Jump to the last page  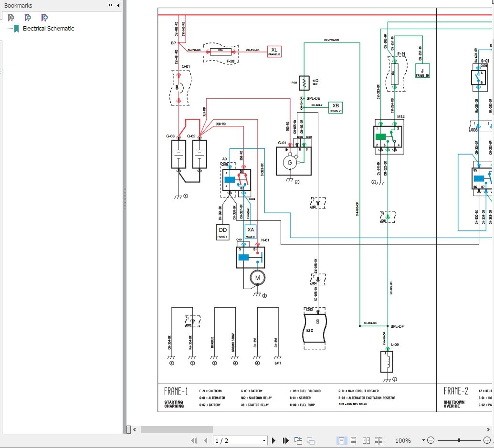[286, 440]
